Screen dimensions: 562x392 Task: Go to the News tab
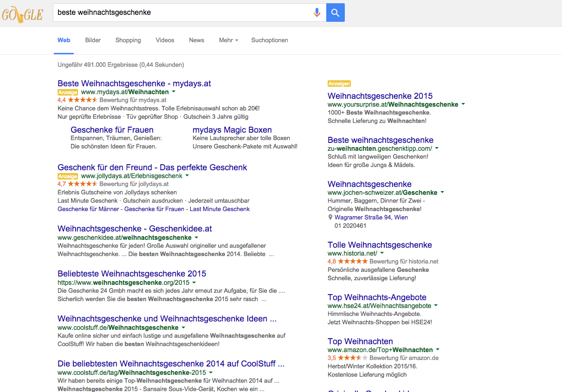(x=196, y=40)
